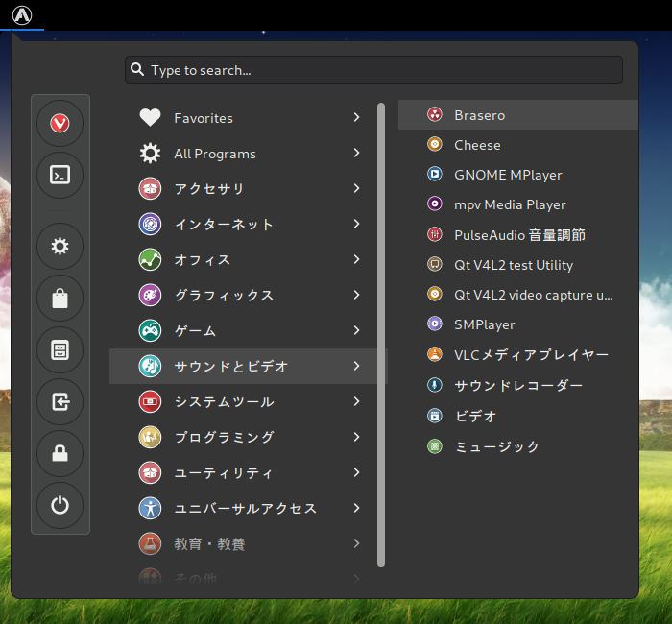Click the ビデオ app icon
The width and height of the screenshot is (672, 624).
(x=435, y=416)
